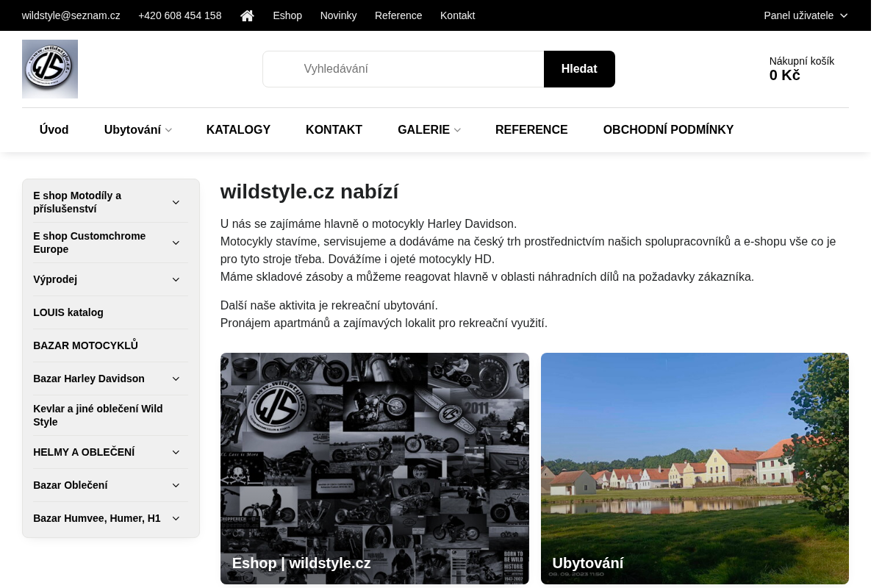Focus the Vyhledávání search field
This screenshot has height=588, width=882.
pyautogui.click(x=404, y=69)
